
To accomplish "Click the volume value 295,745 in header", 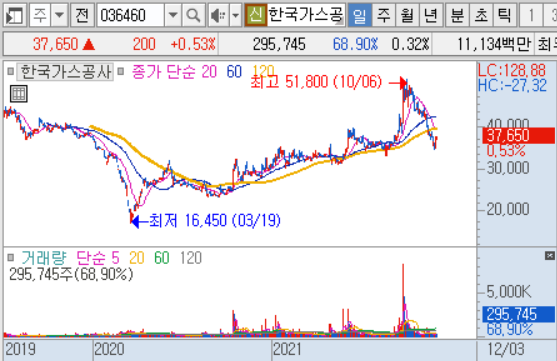I will click(279, 44).
